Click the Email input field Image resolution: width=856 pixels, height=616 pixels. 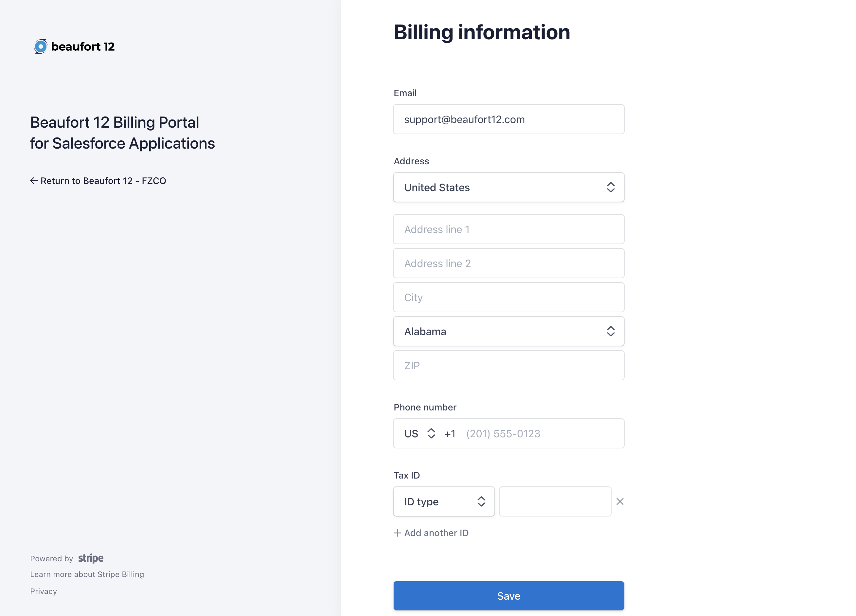point(508,119)
